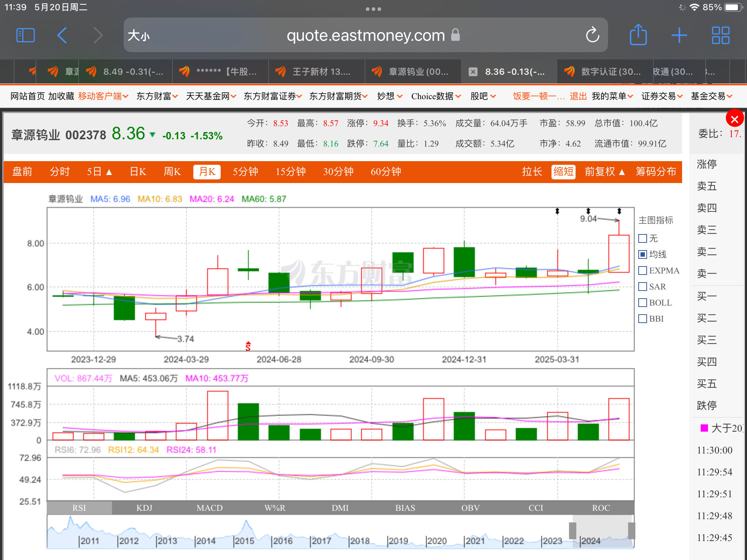The width and height of the screenshot is (747, 560).
Task: Enable the SAR indicator checkbox
Action: (x=643, y=287)
